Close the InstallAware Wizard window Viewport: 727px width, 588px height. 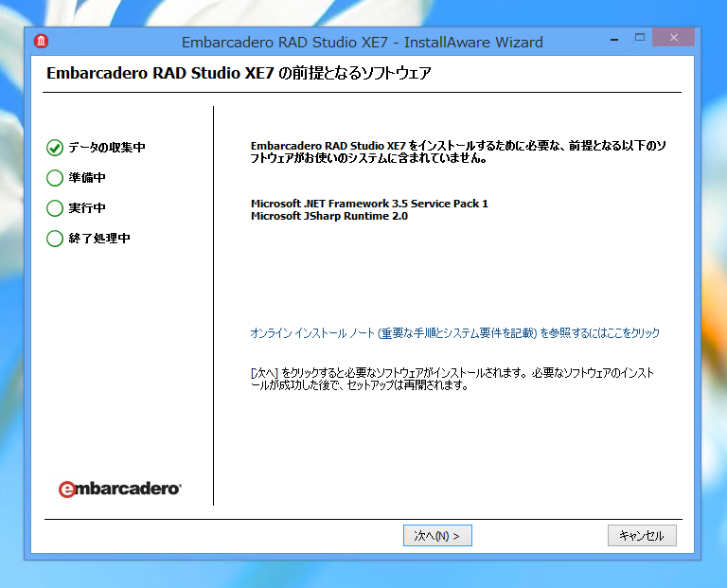[674, 38]
